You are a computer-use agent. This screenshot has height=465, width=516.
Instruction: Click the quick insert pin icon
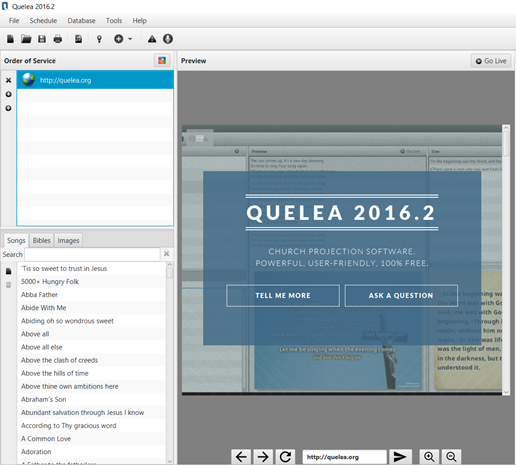(99, 39)
